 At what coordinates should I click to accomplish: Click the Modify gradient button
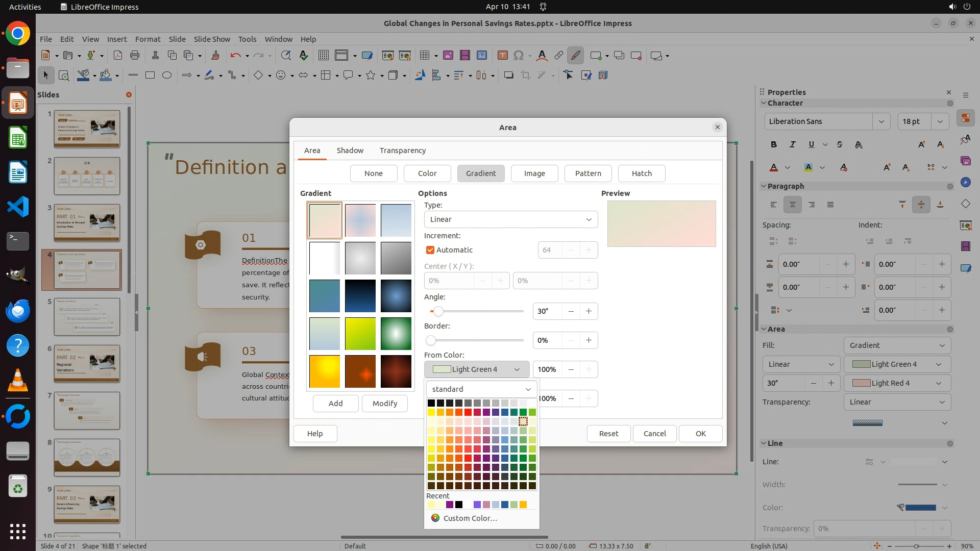pyautogui.click(x=384, y=404)
